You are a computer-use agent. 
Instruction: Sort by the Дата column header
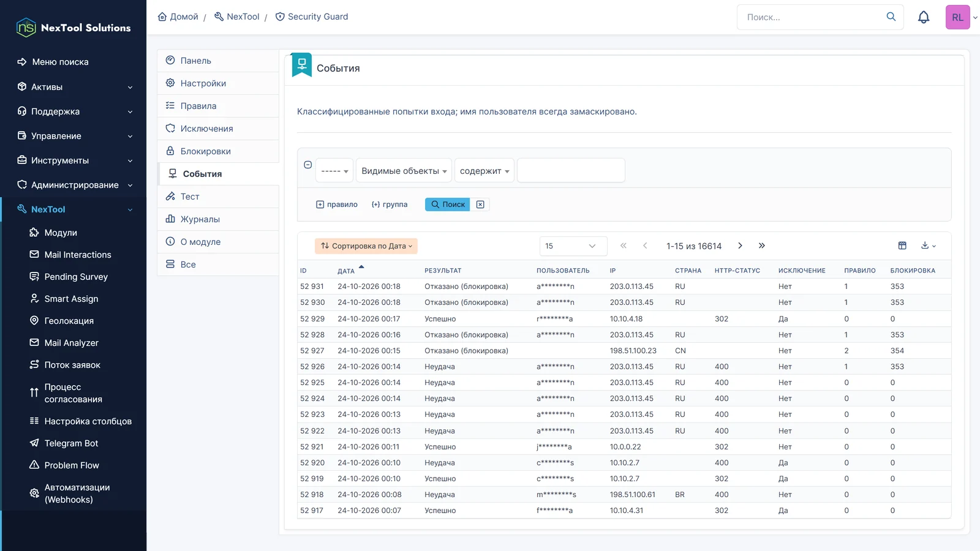pos(346,271)
